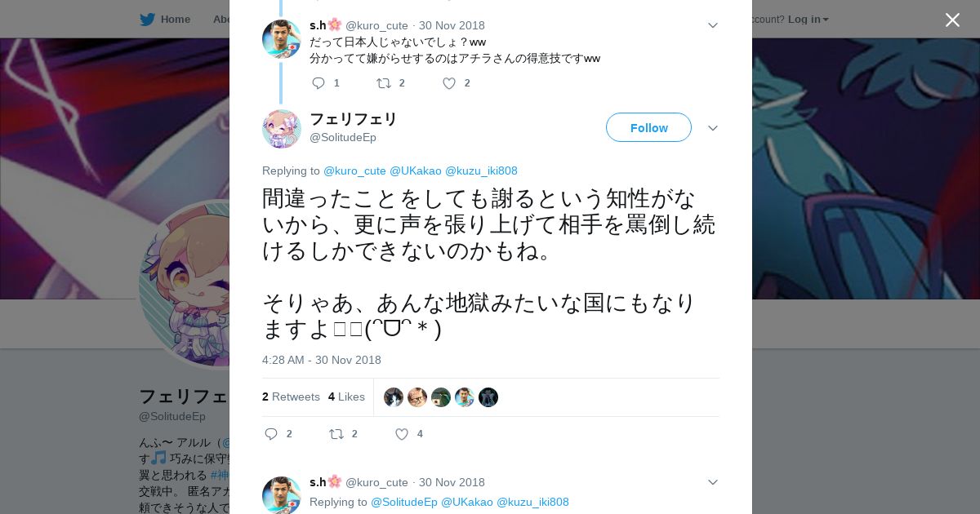Image resolution: width=980 pixels, height=514 pixels.
Task: Follow フェリフェリ with the Follow button
Action: point(648,127)
